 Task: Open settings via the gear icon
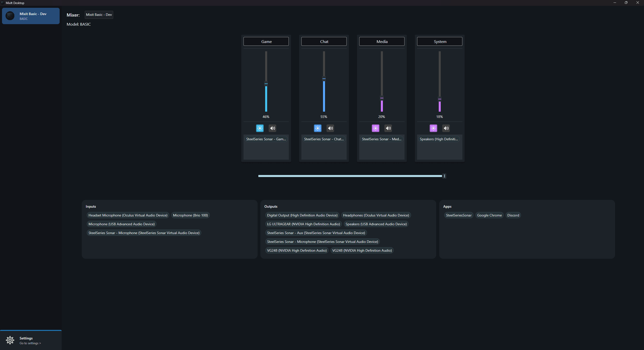[10, 340]
